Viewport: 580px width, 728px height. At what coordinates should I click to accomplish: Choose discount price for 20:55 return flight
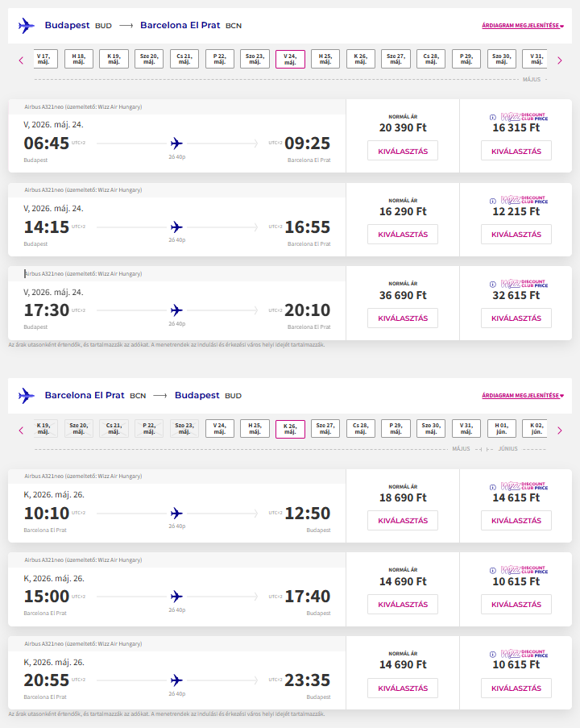(x=516, y=688)
